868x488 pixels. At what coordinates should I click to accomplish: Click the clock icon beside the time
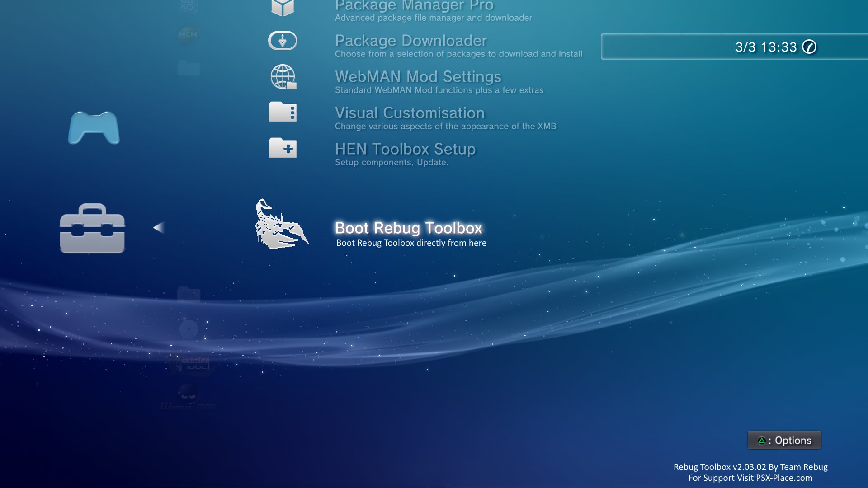(809, 47)
